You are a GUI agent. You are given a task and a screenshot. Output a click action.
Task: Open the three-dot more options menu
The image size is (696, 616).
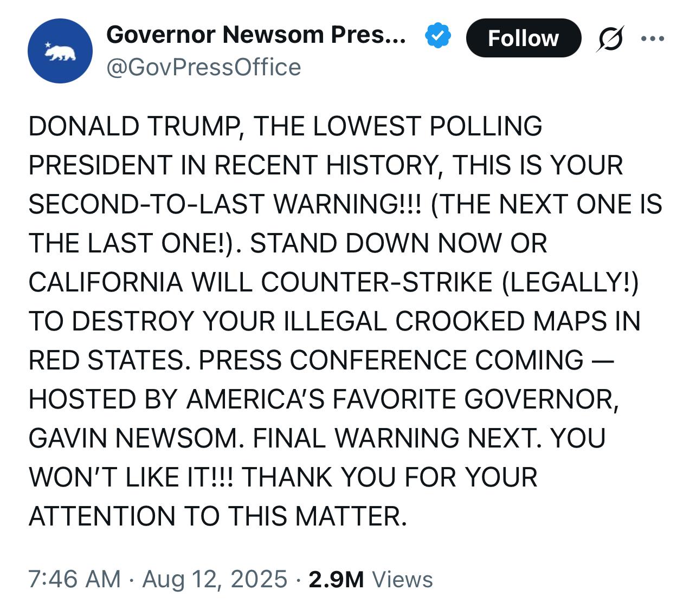[x=652, y=38]
